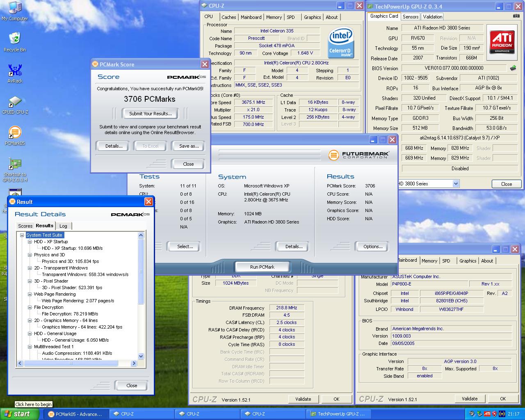Click the GPU-Z camera screenshot icon
Viewport: 525px width, 420px height.
(x=516, y=16)
